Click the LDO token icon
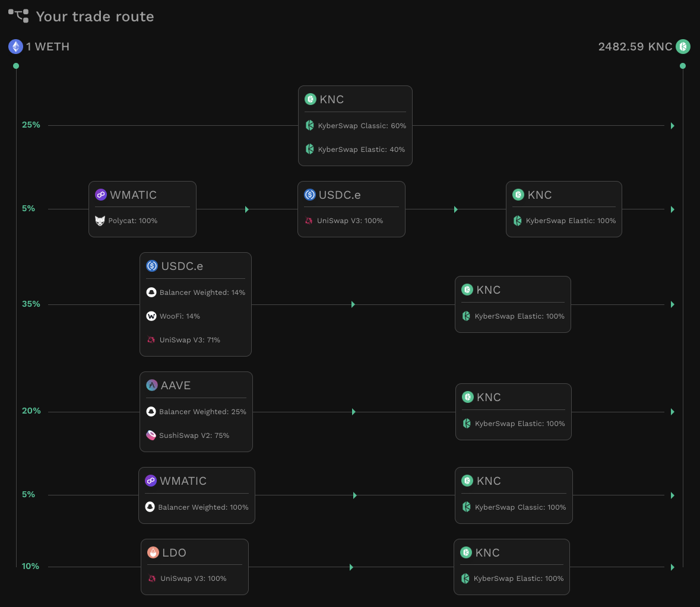Image resolution: width=700 pixels, height=607 pixels. pyautogui.click(x=153, y=552)
